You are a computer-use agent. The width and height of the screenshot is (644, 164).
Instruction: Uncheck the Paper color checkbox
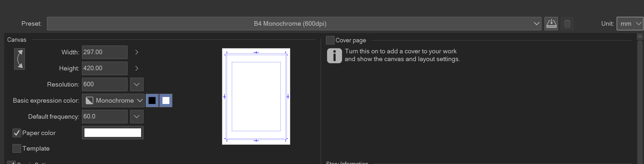17,133
